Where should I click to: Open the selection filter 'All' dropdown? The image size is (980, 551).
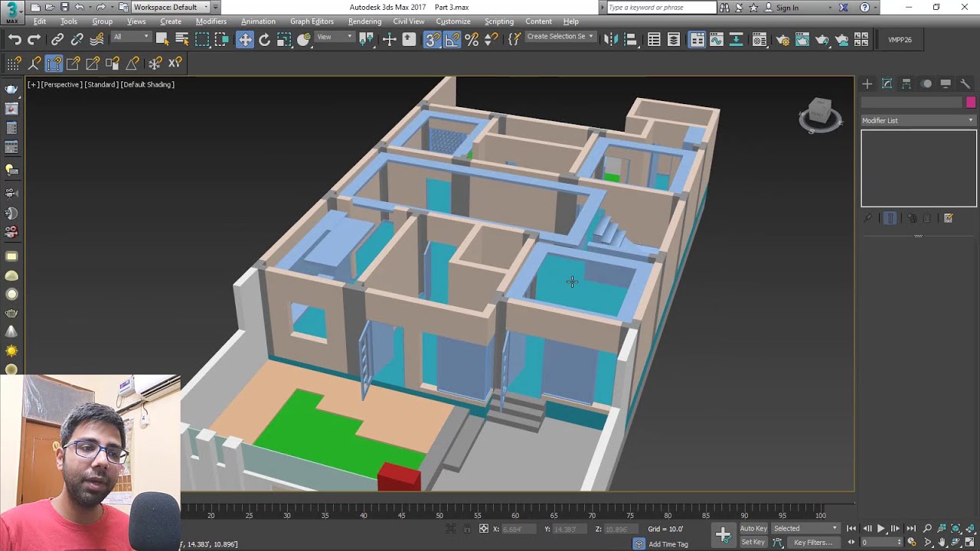[131, 37]
